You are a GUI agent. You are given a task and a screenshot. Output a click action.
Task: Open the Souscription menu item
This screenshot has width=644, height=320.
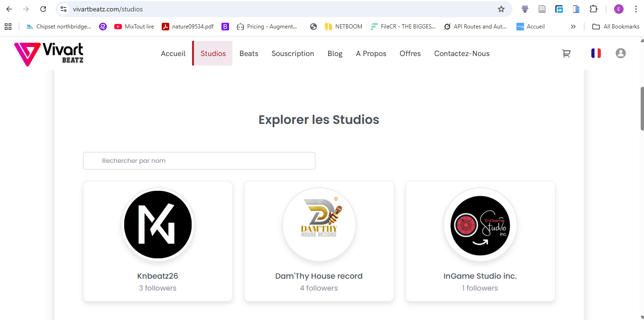(x=293, y=54)
